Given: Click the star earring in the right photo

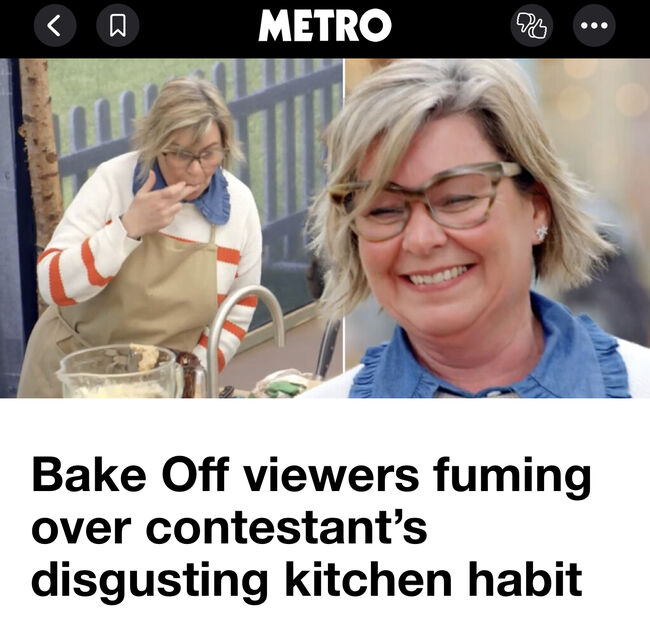Looking at the screenshot, I should pos(541,232).
